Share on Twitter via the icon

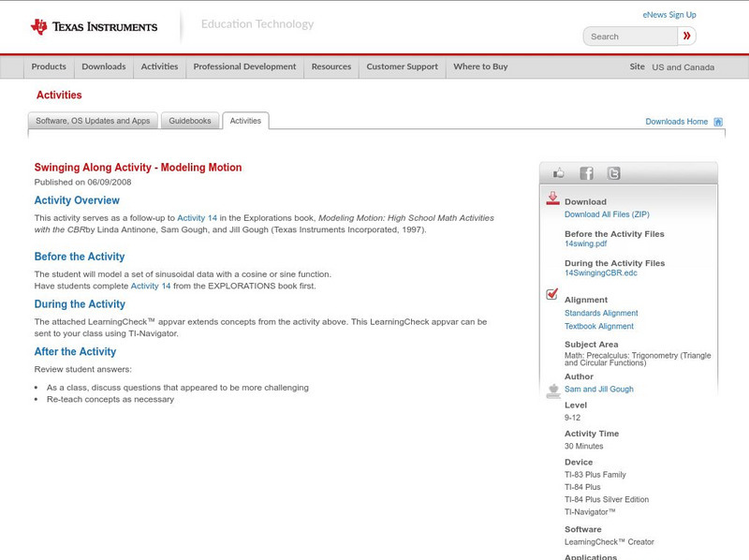pyautogui.click(x=613, y=173)
